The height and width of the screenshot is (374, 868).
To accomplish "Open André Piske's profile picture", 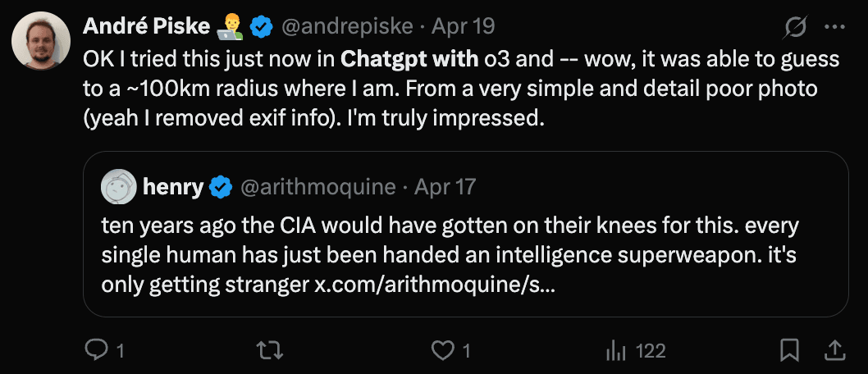I will click(x=41, y=42).
